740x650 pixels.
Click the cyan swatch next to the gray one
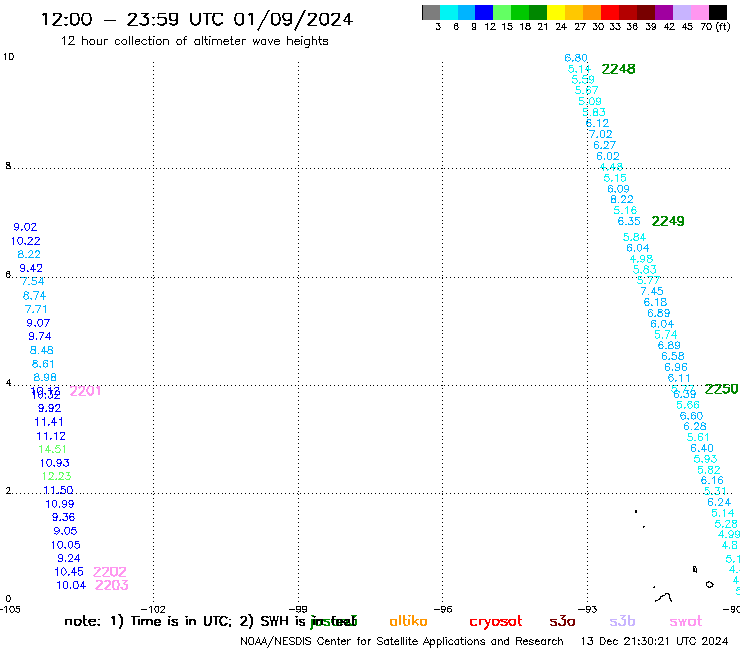449,12
